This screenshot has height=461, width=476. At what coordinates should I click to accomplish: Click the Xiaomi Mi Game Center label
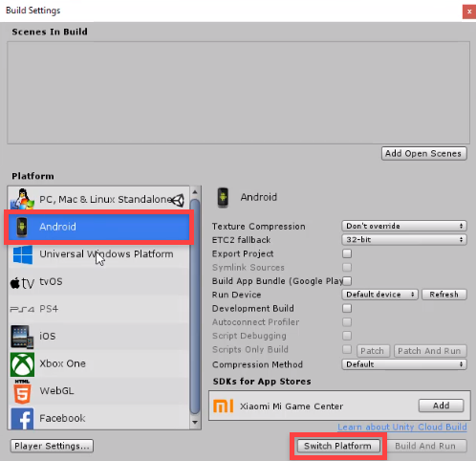click(292, 406)
